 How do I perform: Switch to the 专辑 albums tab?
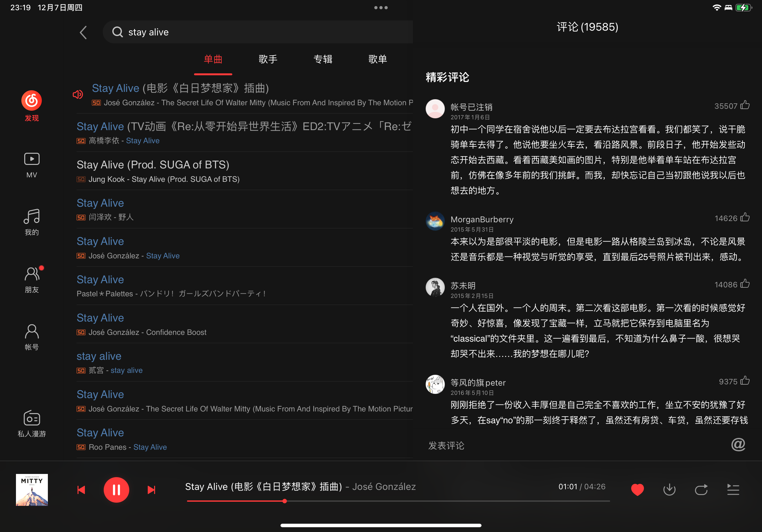click(x=323, y=59)
